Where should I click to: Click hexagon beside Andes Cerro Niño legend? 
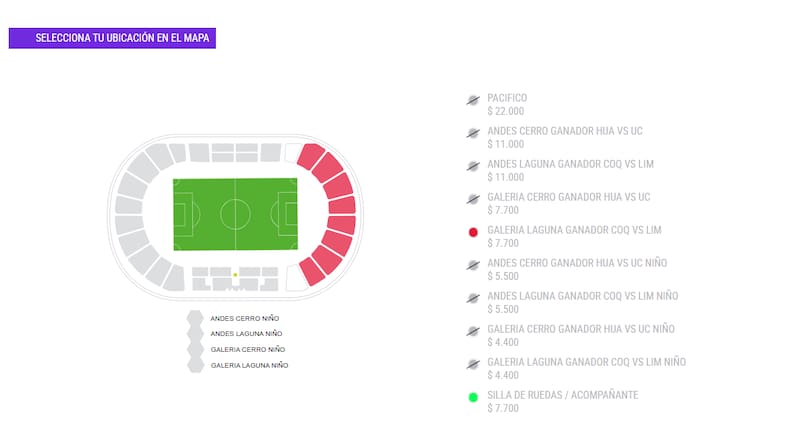pyautogui.click(x=195, y=318)
